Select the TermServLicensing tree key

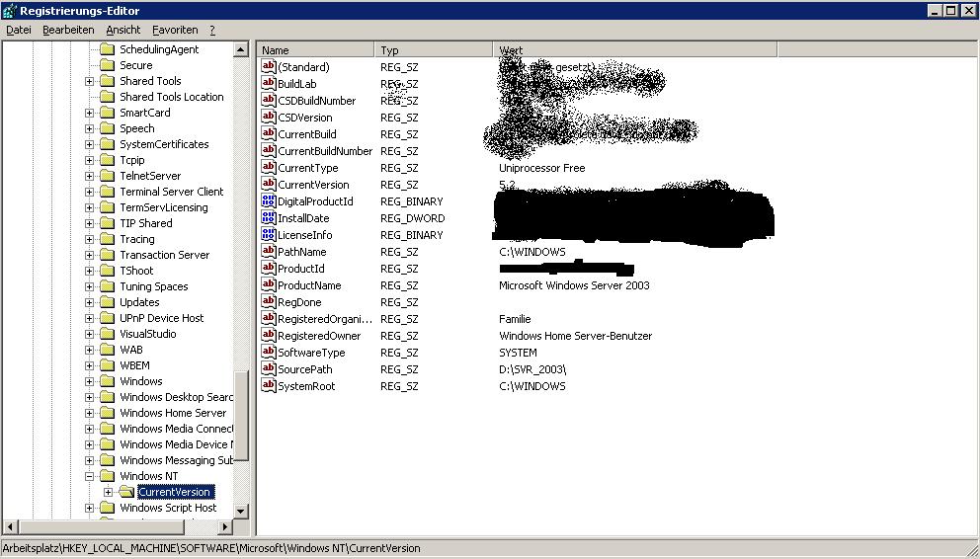click(x=164, y=207)
